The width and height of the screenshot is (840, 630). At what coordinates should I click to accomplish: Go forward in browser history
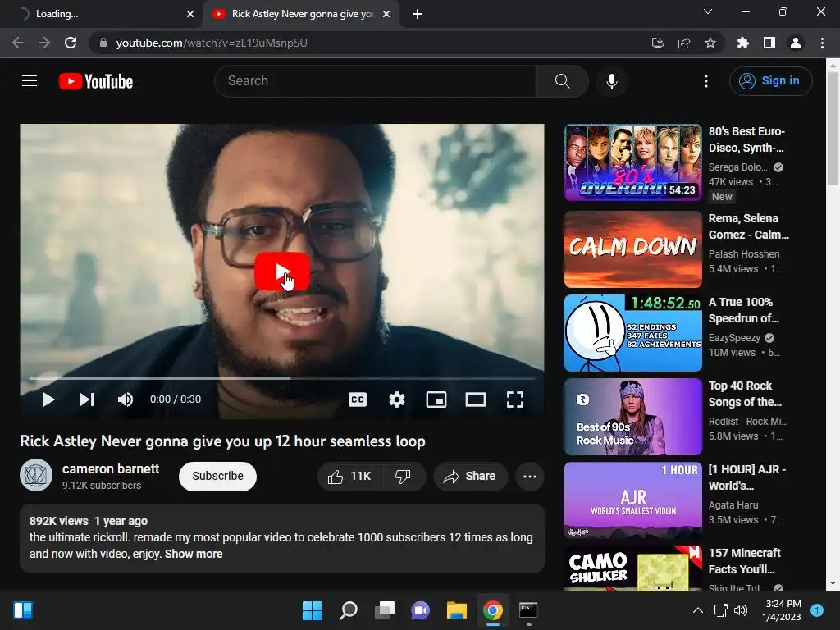(44, 43)
